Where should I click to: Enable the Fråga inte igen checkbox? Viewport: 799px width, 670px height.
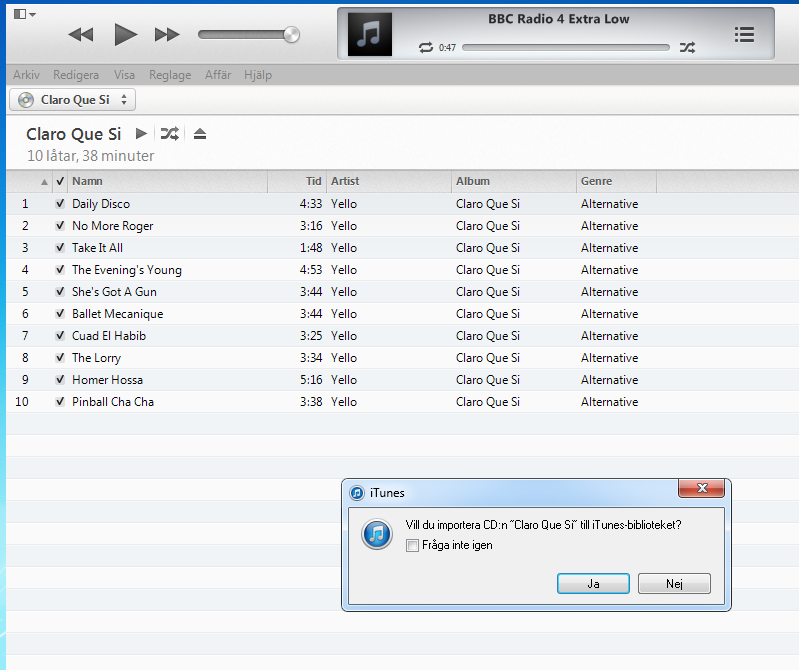412,545
